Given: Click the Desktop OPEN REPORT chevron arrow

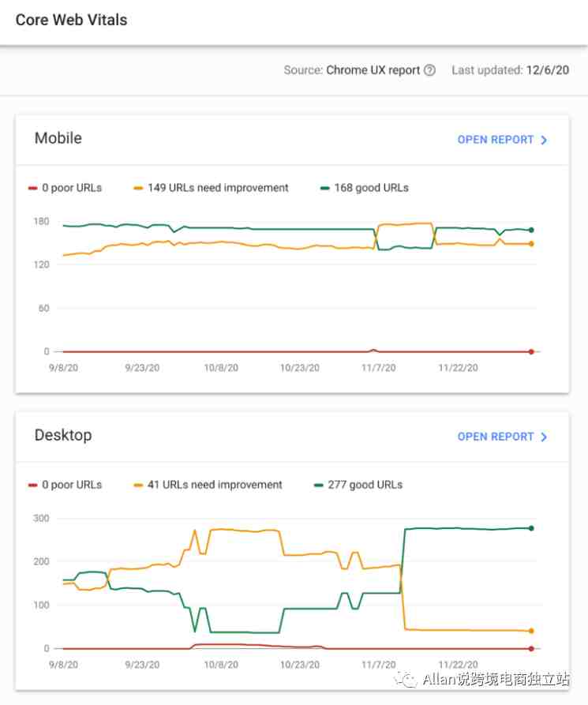Looking at the screenshot, I should (544, 437).
